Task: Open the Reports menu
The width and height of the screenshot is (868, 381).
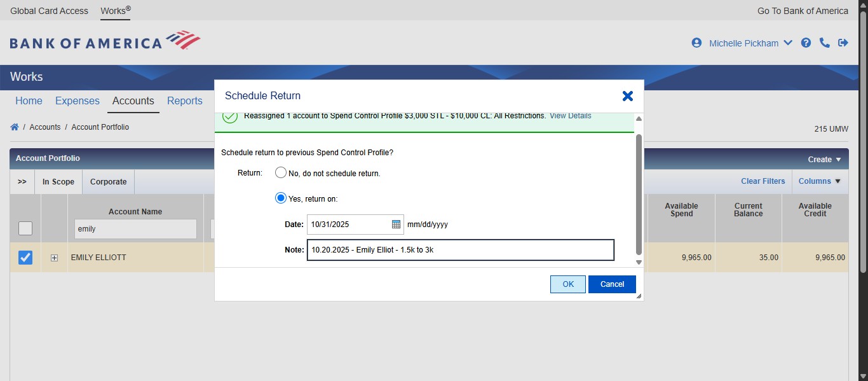Action: [184, 101]
